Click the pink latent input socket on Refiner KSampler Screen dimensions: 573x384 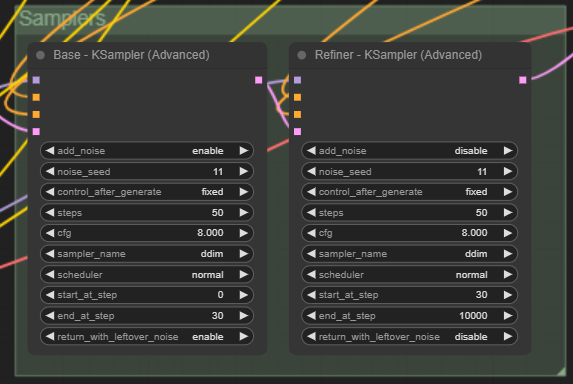(x=297, y=132)
